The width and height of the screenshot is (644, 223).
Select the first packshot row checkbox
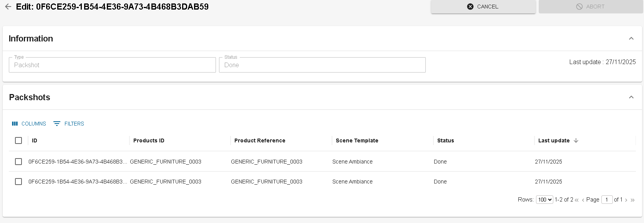pyautogui.click(x=18, y=162)
